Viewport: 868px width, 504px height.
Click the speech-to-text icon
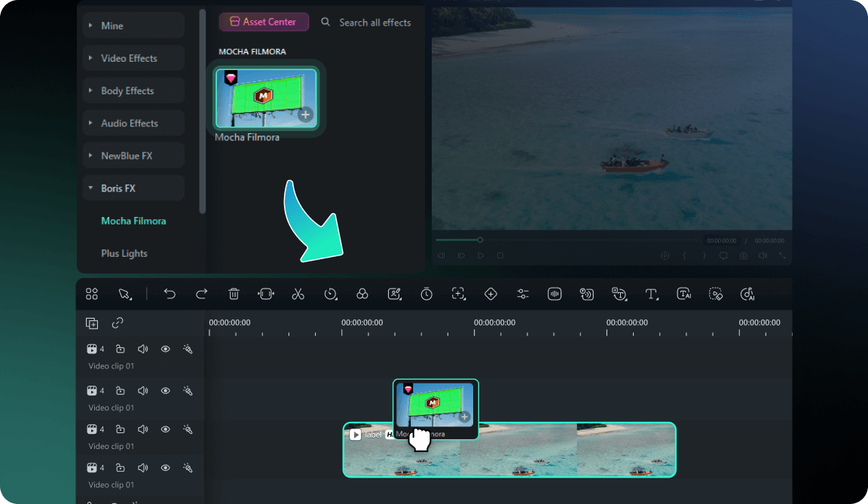click(587, 295)
